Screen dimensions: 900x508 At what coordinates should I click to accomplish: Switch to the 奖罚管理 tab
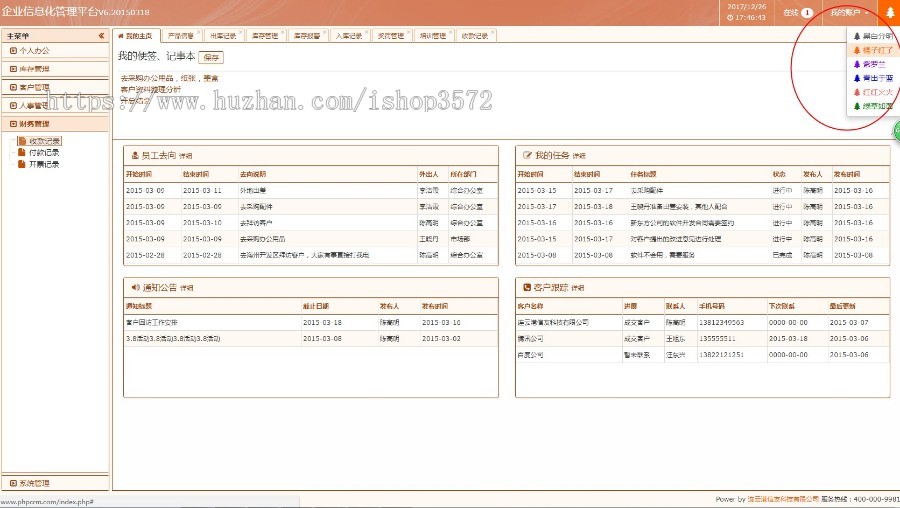point(390,36)
